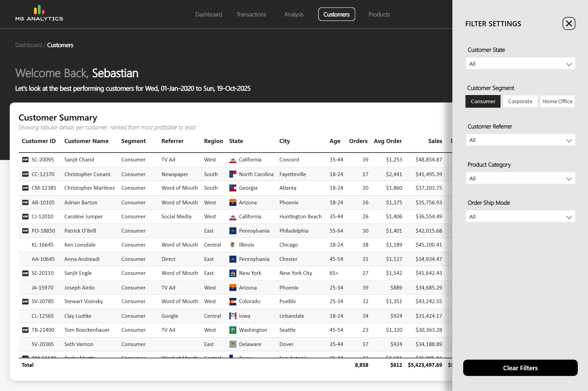Switch to the Transactions tab
588x391 pixels.
pos(251,14)
